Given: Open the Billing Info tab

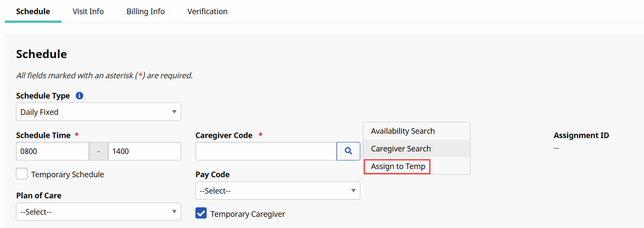Looking at the screenshot, I should click(146, 12).
